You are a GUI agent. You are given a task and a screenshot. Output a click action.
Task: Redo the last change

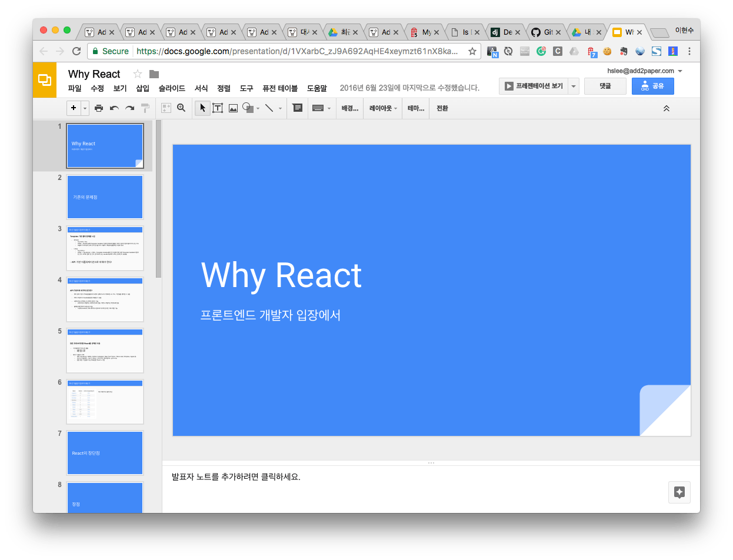point(129,108)
